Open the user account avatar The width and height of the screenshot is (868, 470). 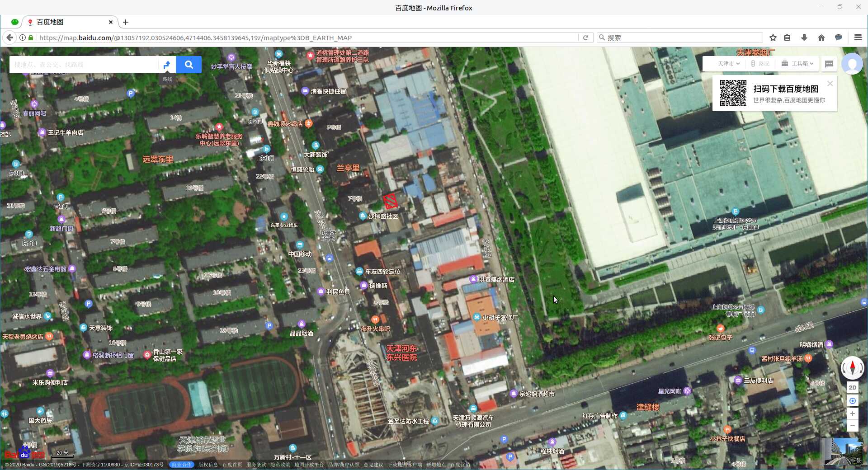852,64
